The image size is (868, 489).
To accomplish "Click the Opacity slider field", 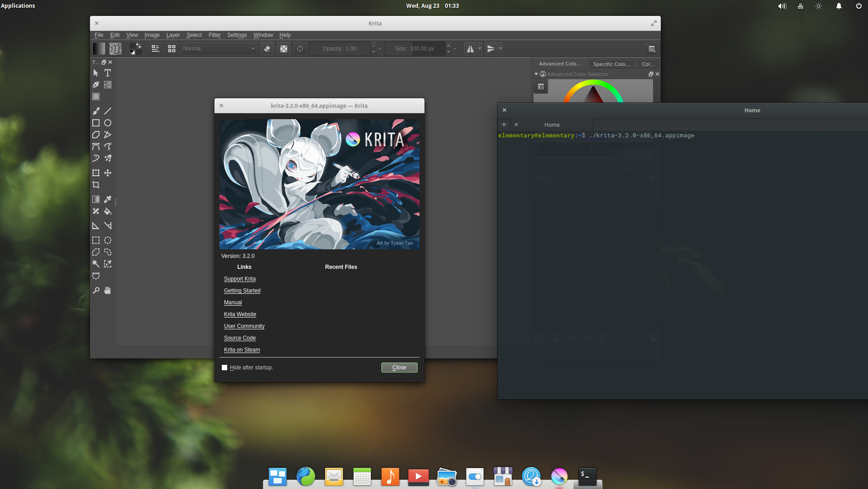I will click(340, 49).
